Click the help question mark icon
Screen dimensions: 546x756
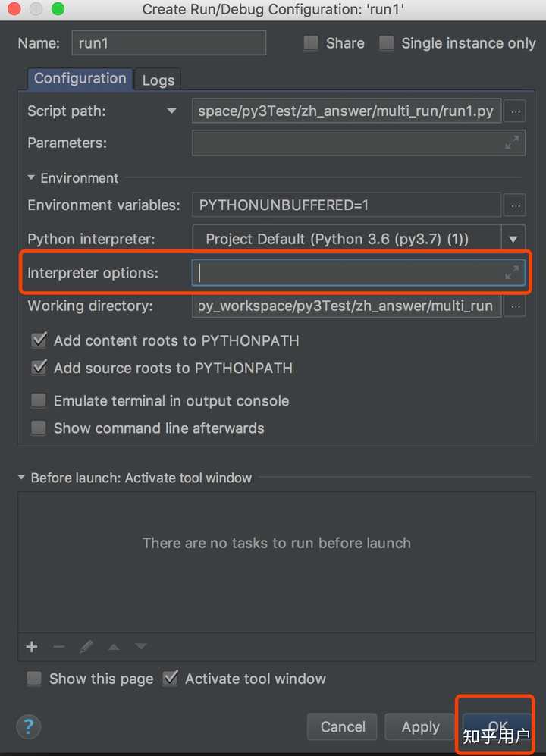[29, 726]
